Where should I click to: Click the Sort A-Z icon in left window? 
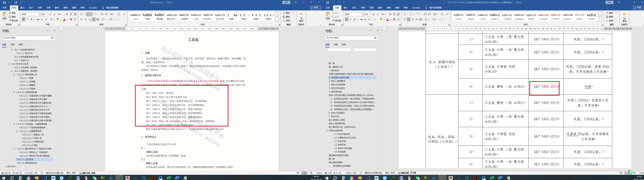(119, 14)
